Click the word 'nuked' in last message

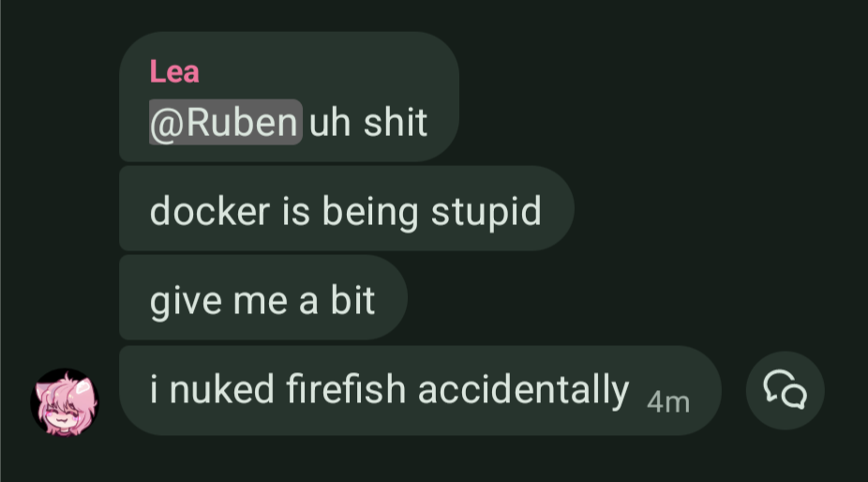coord(222,388)
